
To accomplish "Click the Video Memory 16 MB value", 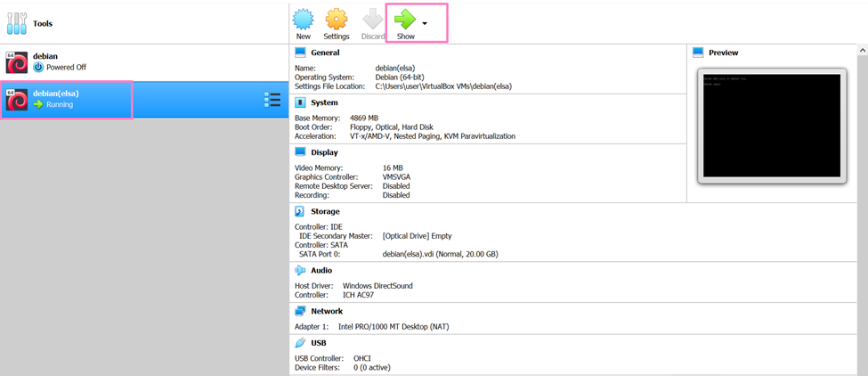I will tap(393, 168).
